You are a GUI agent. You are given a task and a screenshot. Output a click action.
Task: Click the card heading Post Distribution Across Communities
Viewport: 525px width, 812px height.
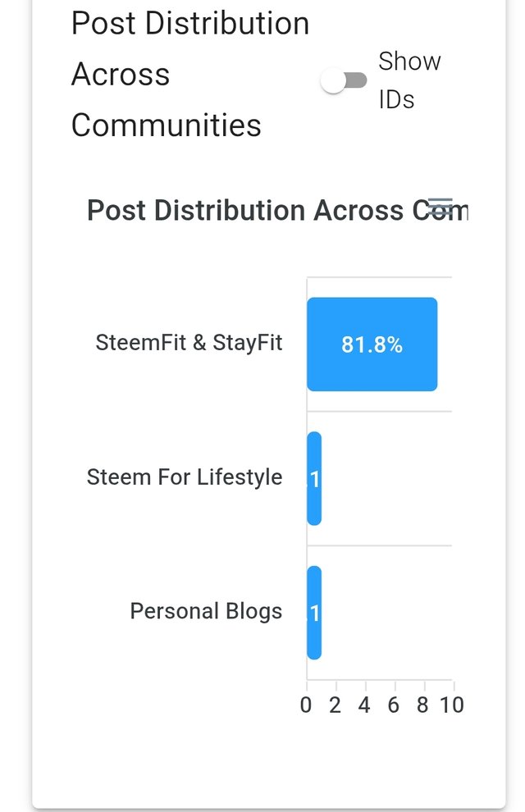click(190, 74)
